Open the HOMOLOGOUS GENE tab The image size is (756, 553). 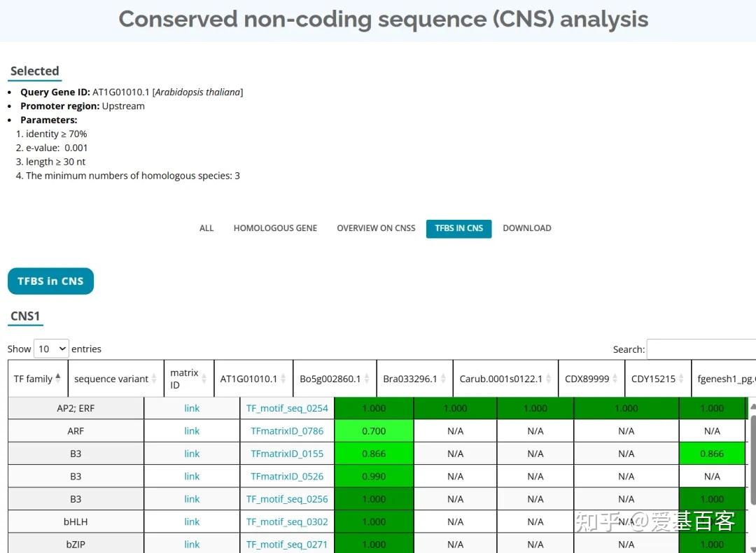pyautogui.click(x=275, y=228)
